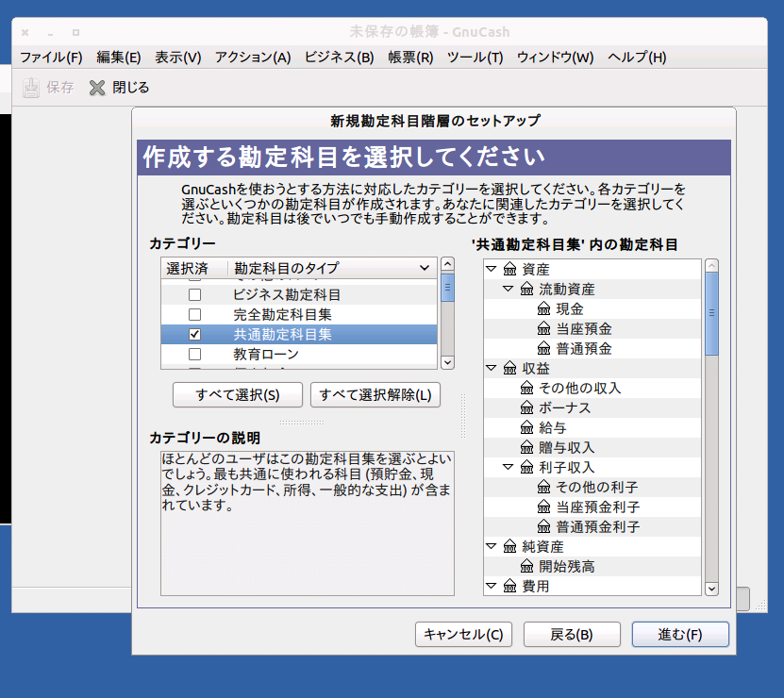Viewport: 784px width, 698px height.
Task: Click the すべて選択解除(L) button
Action: pos(375,395)
